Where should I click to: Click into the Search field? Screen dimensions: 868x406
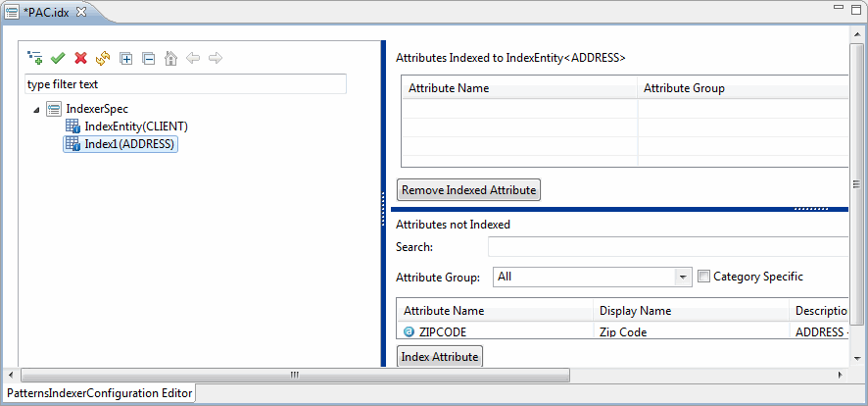(x=668, y=247)
